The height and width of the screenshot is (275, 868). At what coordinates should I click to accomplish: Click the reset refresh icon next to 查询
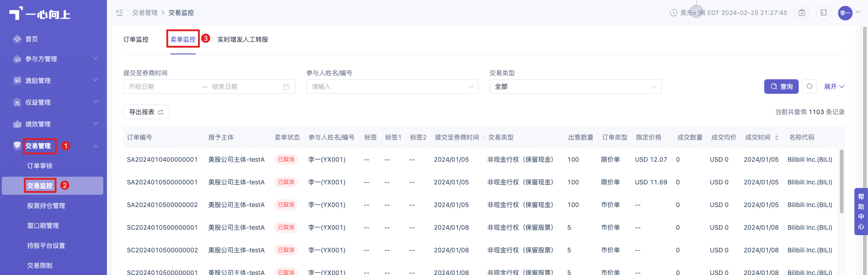click(810, 86)
